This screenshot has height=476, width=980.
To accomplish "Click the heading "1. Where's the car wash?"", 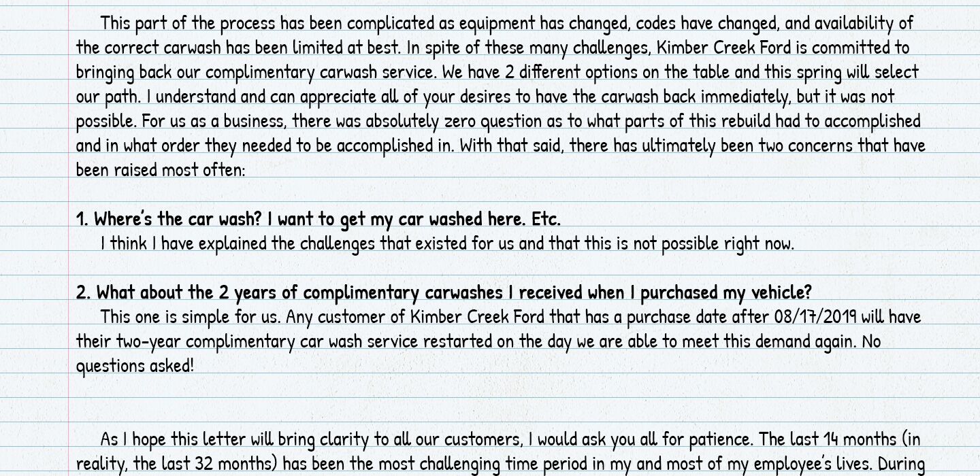I will pos(169,219).
